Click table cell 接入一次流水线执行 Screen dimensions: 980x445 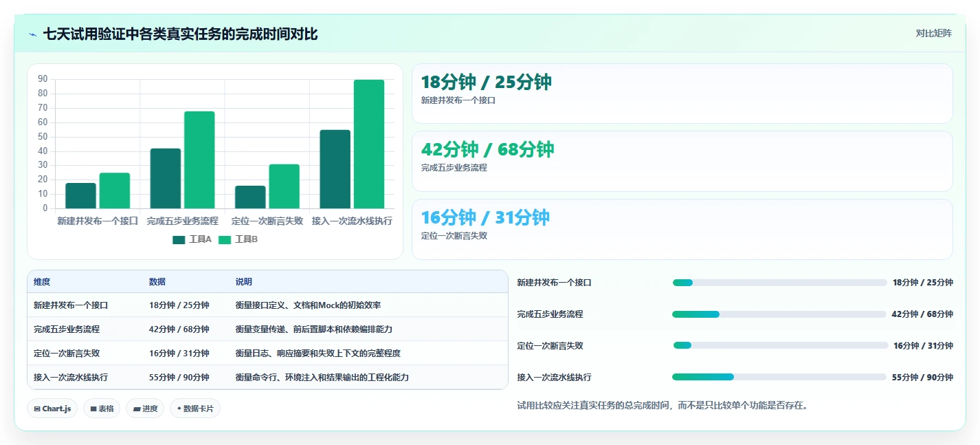(x=71, y=377)
